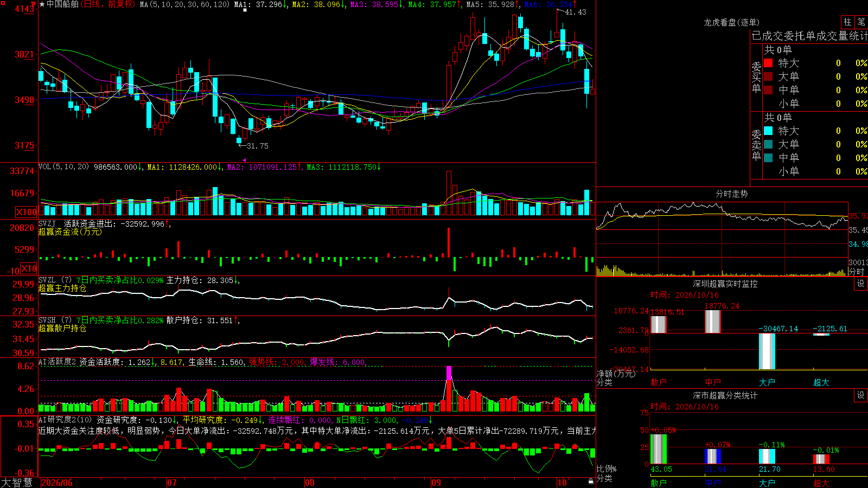Click the white sun marker below MA1
This screenshot has width=868, height=488.
point(245,10)
